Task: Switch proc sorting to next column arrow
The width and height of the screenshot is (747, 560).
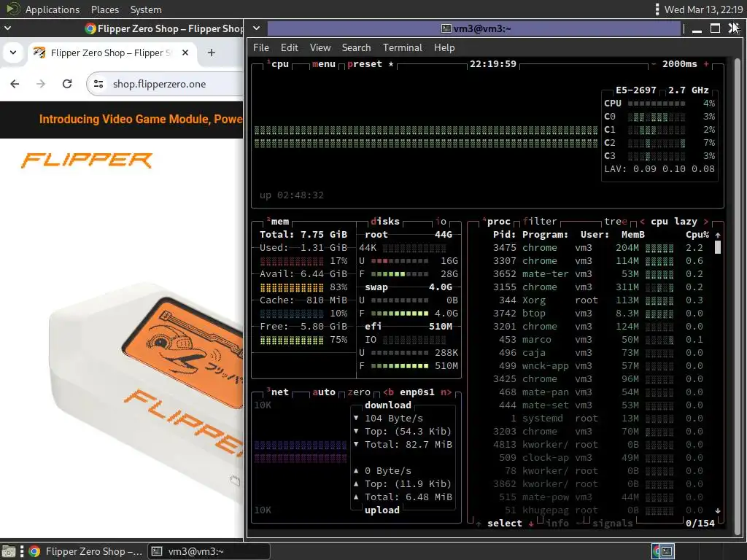Action: pyautogui.click(x=706, y=222)
